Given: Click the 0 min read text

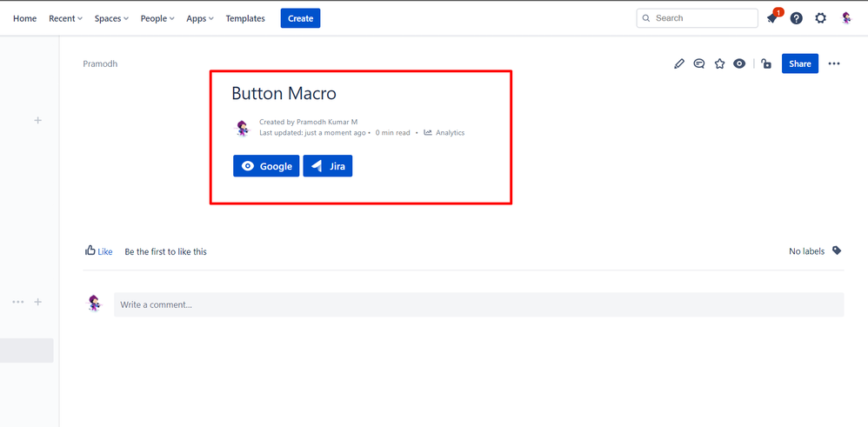Looking at the screenshot, I should coord(392,132).
